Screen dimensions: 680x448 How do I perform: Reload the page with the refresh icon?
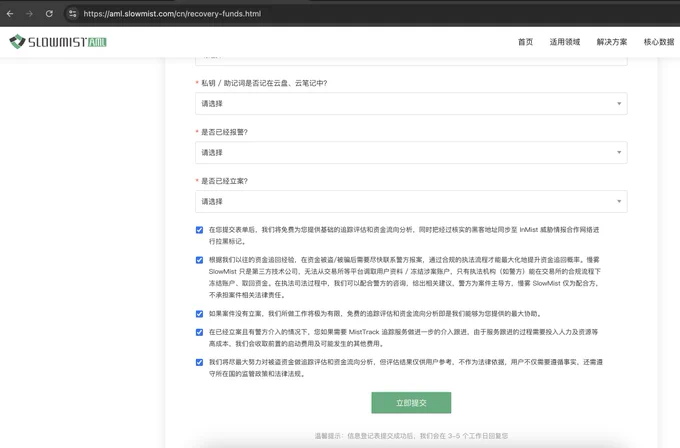click(x=49, y=14)
